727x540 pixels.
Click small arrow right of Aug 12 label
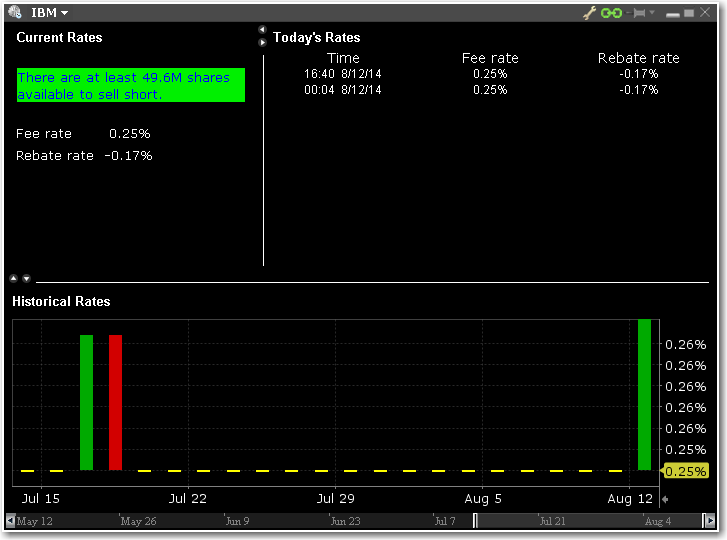point(665,499)
